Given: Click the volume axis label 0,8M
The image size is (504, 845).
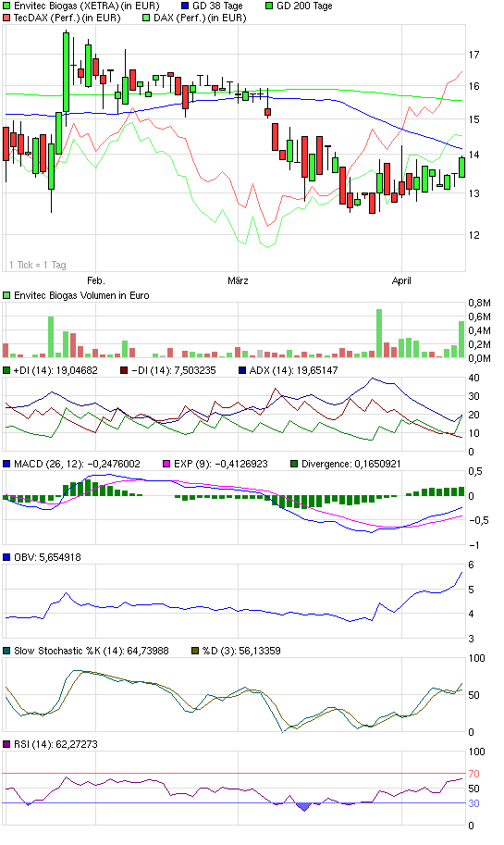Looking at the screenshot, I should [479, 303].
